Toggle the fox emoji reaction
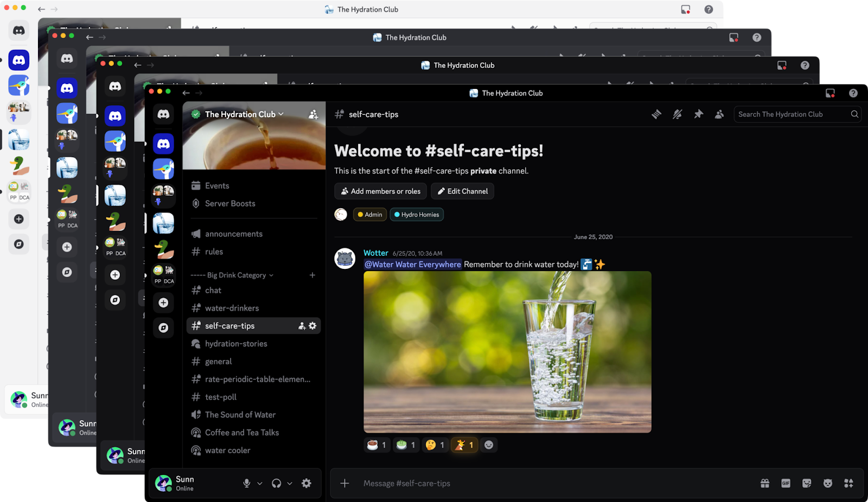Viewport: 868px width, 502px height. 464,445
